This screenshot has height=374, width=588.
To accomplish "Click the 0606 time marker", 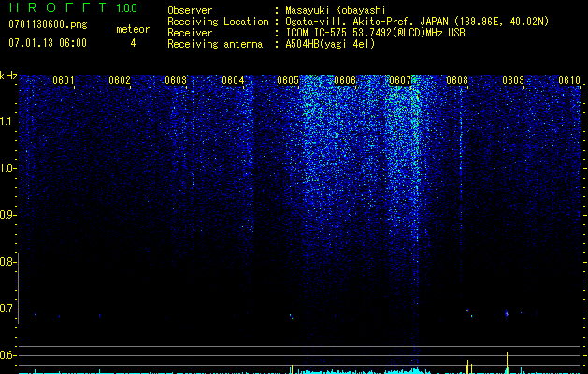I will (x=345, y=80).
